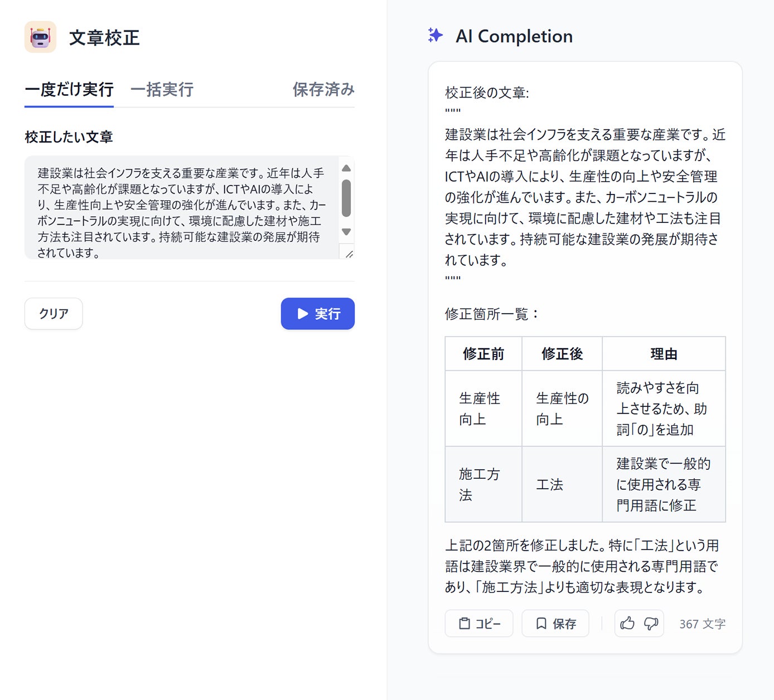The image size is (774, 700).
Task: Click the robot app icon
Action: (40, 37)
